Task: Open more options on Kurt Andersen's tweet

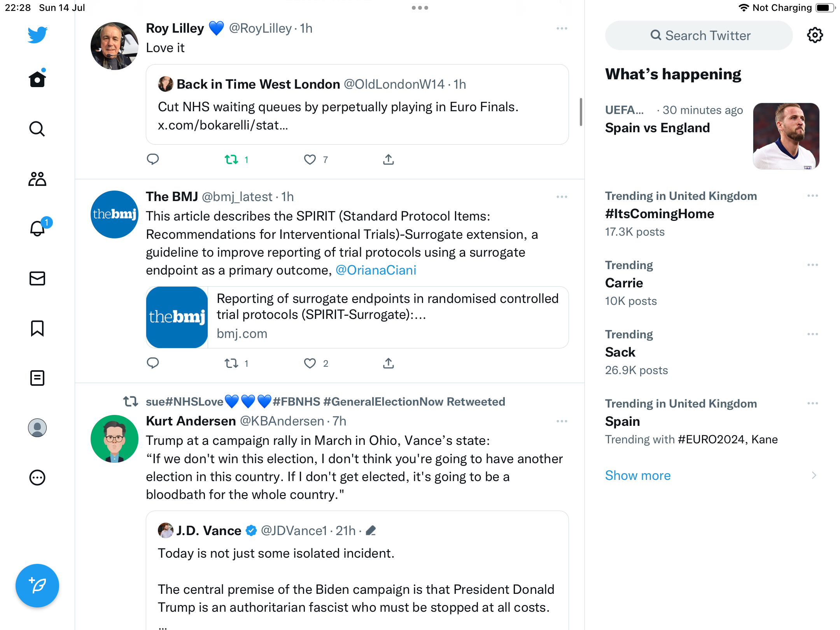Action: pos(562,421)
